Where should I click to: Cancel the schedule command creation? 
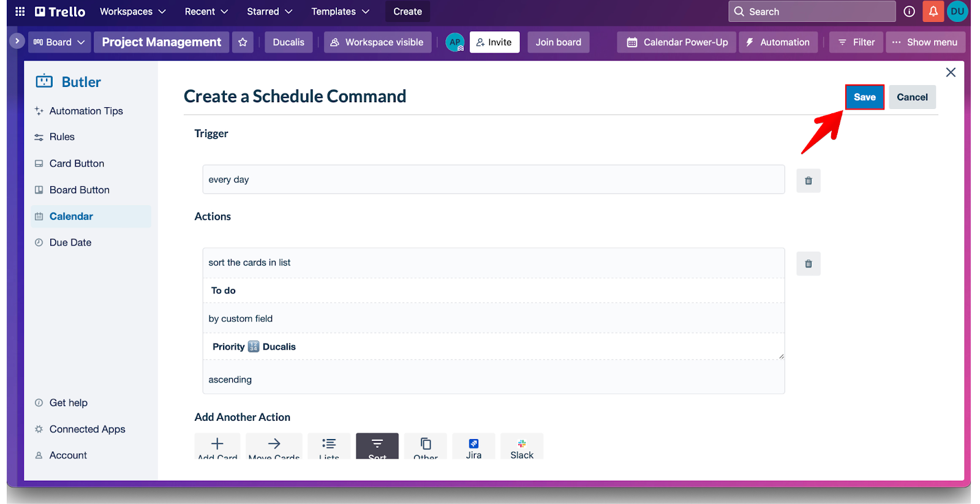pos(912,97)
